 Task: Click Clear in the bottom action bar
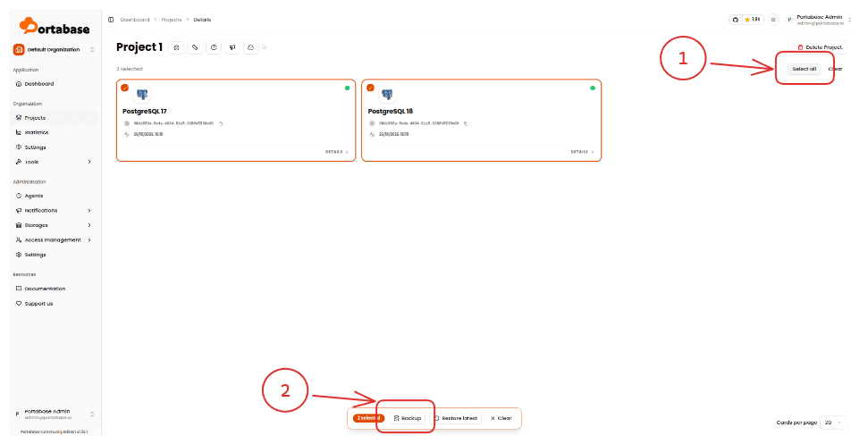501,419
